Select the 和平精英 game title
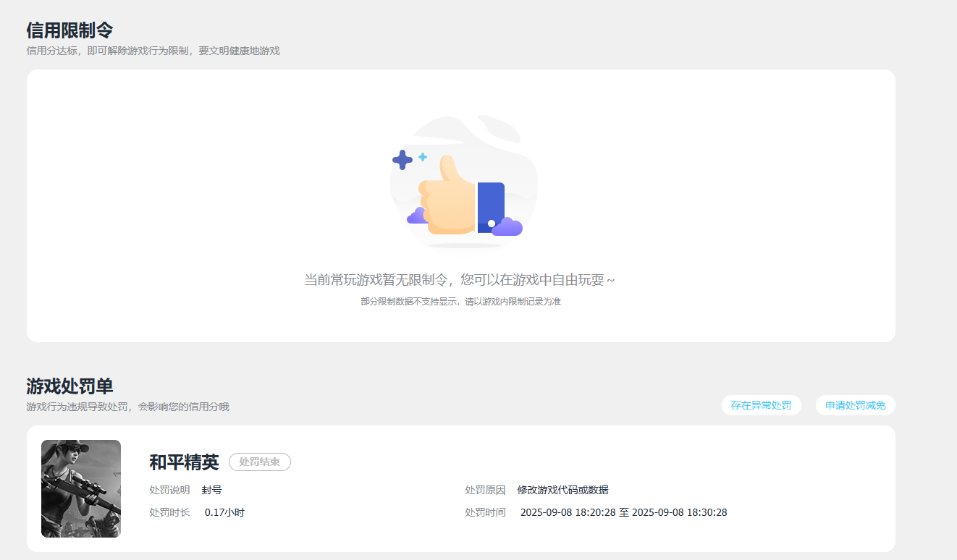 pyautogui.click(x=184, y=462)
